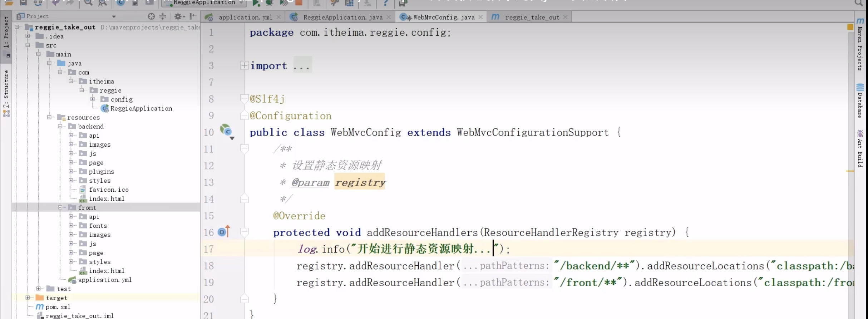Start debugging with the bug icon

click(270, 3)
